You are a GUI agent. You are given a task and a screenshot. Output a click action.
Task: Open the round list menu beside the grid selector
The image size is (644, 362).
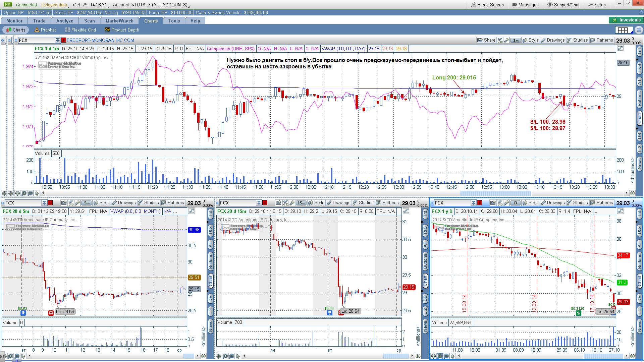pos(639,30)
